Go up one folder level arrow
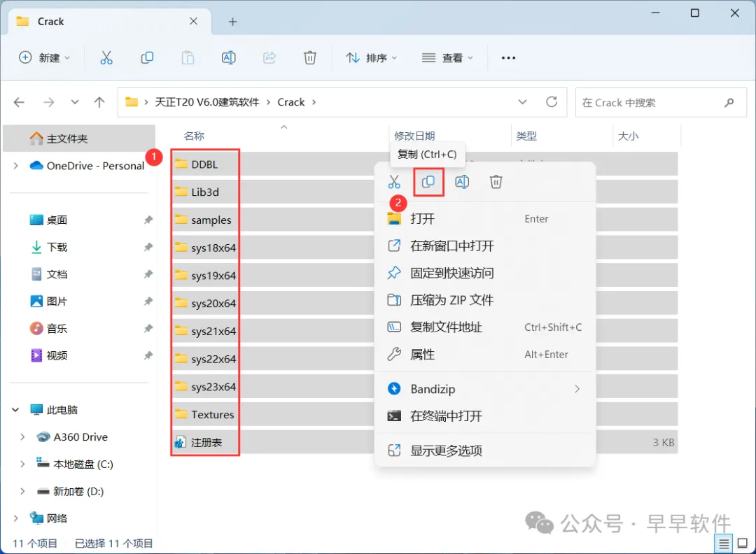Viewport: 756px width, 554px height. pyautogui.click(x=99, y=102)
